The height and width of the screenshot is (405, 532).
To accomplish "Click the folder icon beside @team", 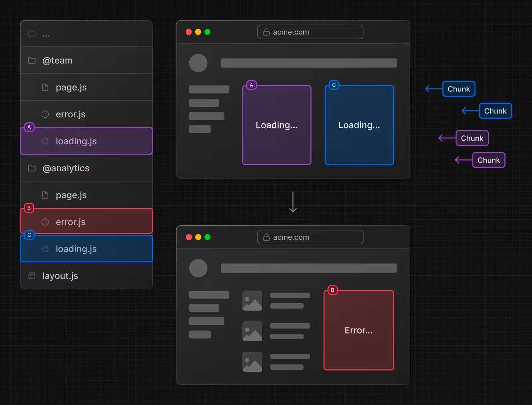I will (32, 61).
